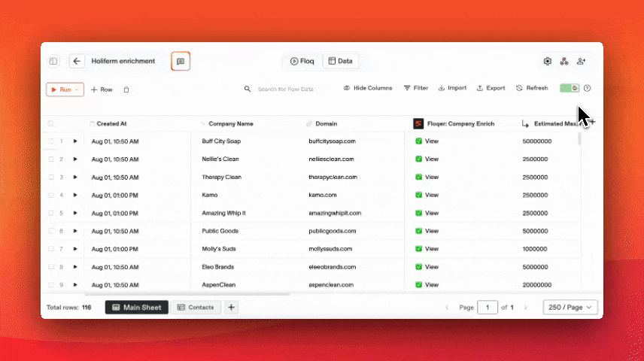The height and width of the screenshot is (361, 644).
Task: Select the row 5 checkbox
Action: click(x=51, y=213)
